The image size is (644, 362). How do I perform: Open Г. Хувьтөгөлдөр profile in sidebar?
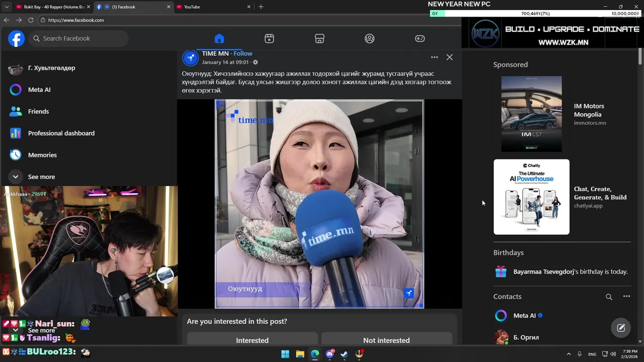51,68
